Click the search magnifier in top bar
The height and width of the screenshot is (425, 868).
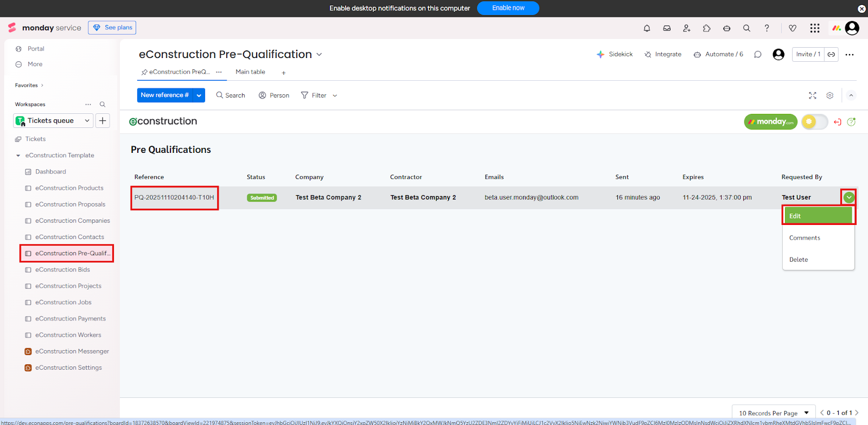pos(746,28)
